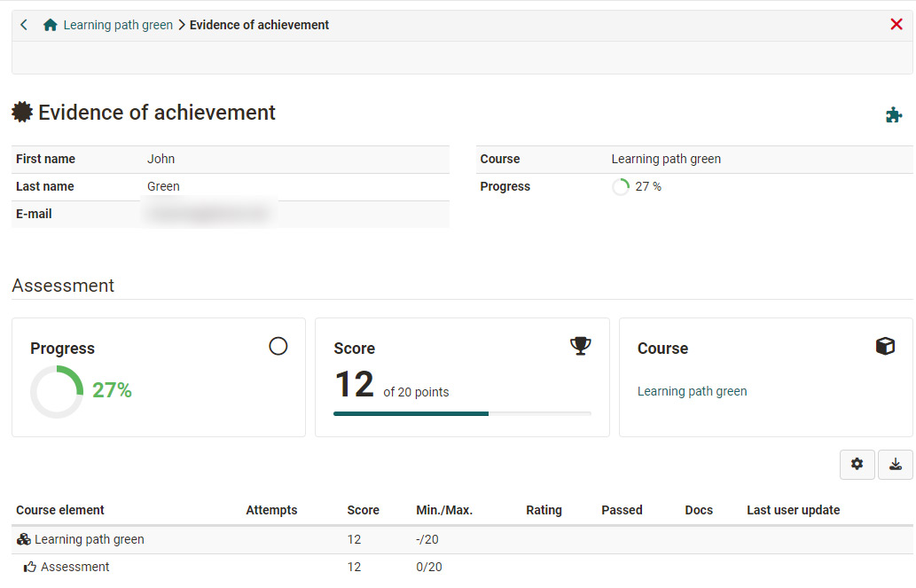Click the cube icon on the Course card

884,346
